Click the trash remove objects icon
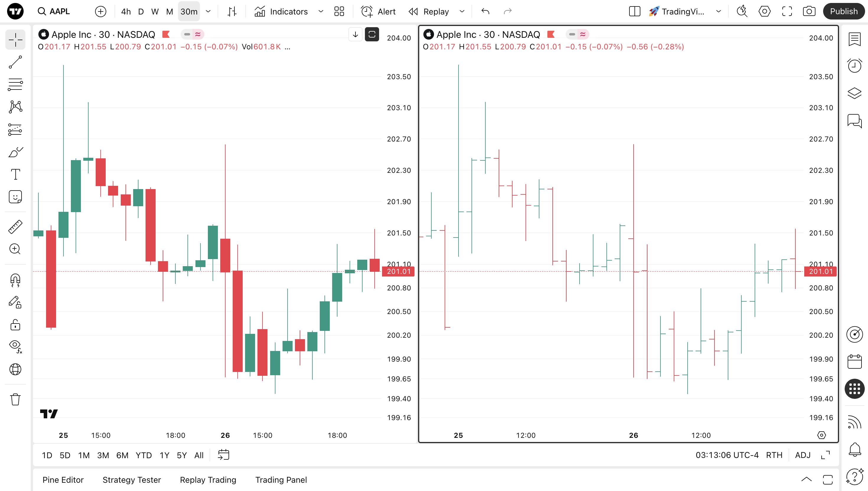 pos(15,399)
